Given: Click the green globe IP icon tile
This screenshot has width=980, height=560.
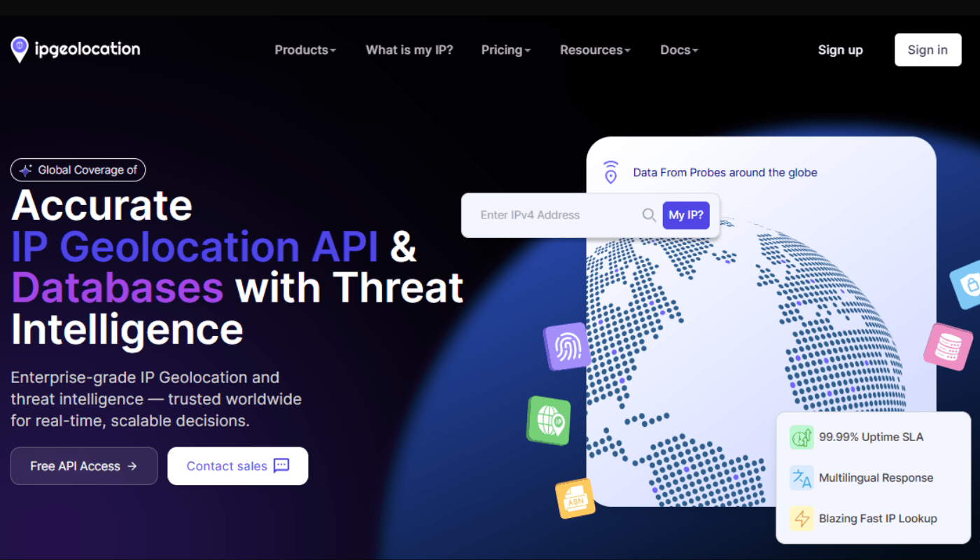Looking at the screenshot, I should [x=549, y=421].
